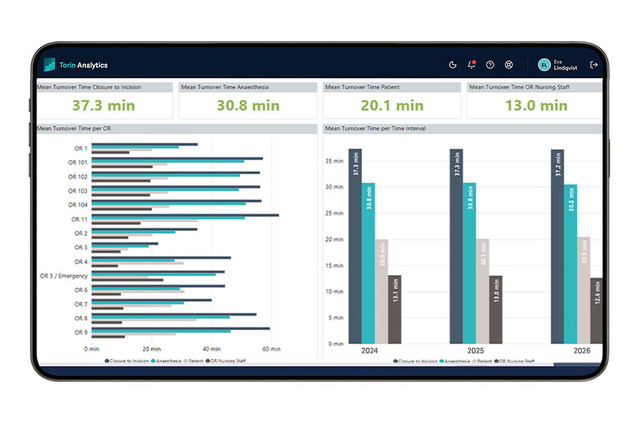Image resolution: width=640 pixels, height=427 pixels.
Task: Click the 2024 Anaesthesia bar showing 30.8 min
Action: tap(368, 263)
